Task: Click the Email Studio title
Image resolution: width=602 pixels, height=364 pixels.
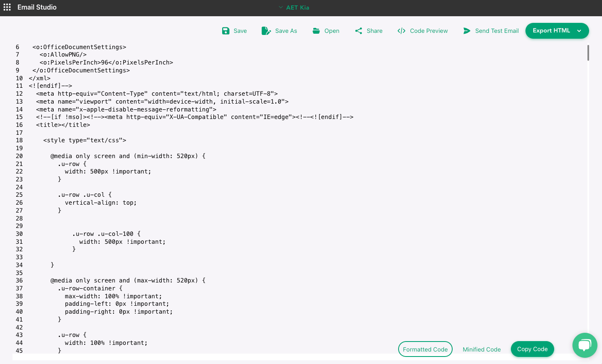Action: pyautogui.click(x=37, y=7)
